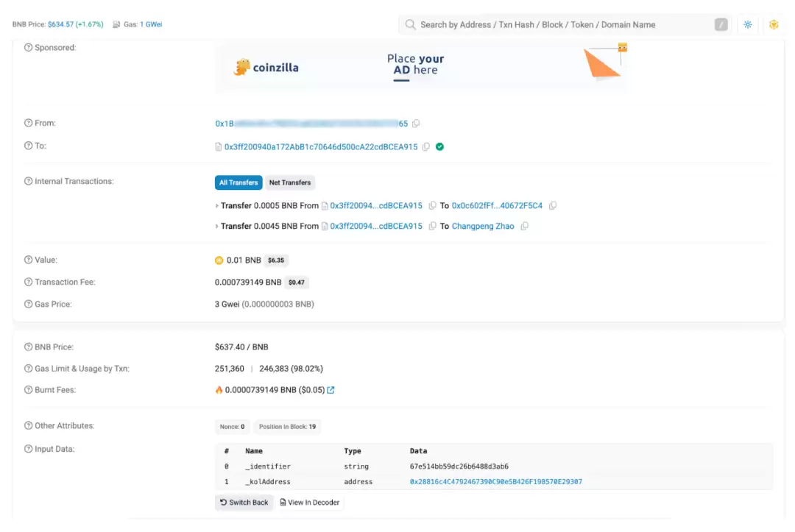
Task: Toggle the light/dark theme sun icon
Action: pos(747,24)
